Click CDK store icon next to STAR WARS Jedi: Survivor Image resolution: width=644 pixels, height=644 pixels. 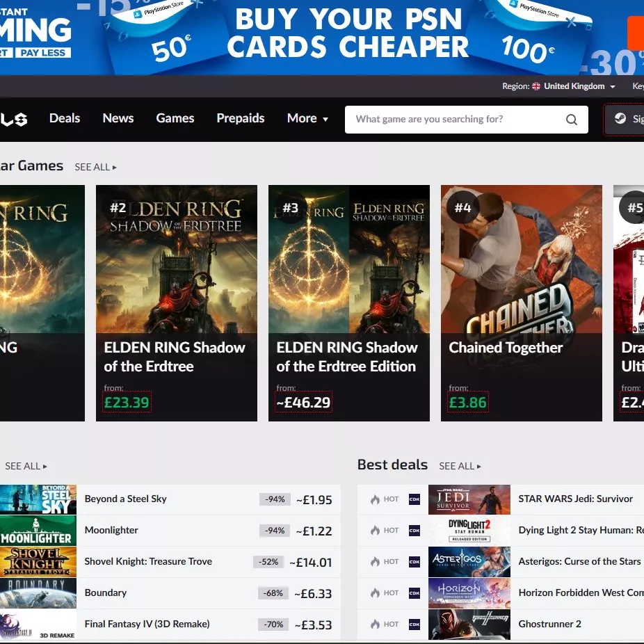tap(414, 499)
